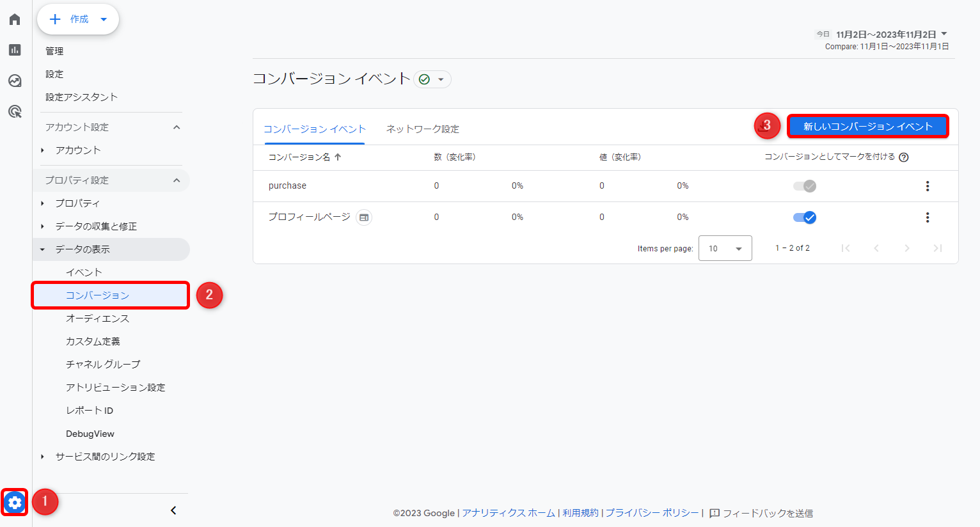Open the Items per page dropdown
The width and height of the screenshot is (980, 527).
(x=725, y=248)
